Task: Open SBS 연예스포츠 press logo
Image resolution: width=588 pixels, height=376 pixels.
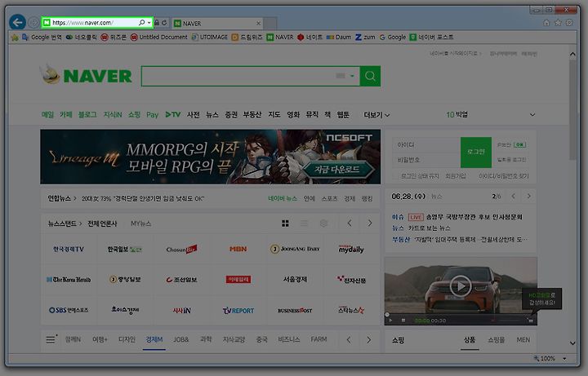Action: (69, 310)
